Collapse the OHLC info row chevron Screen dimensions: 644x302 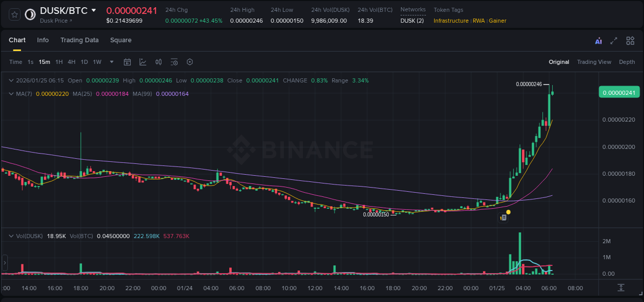tap(10, 80)
